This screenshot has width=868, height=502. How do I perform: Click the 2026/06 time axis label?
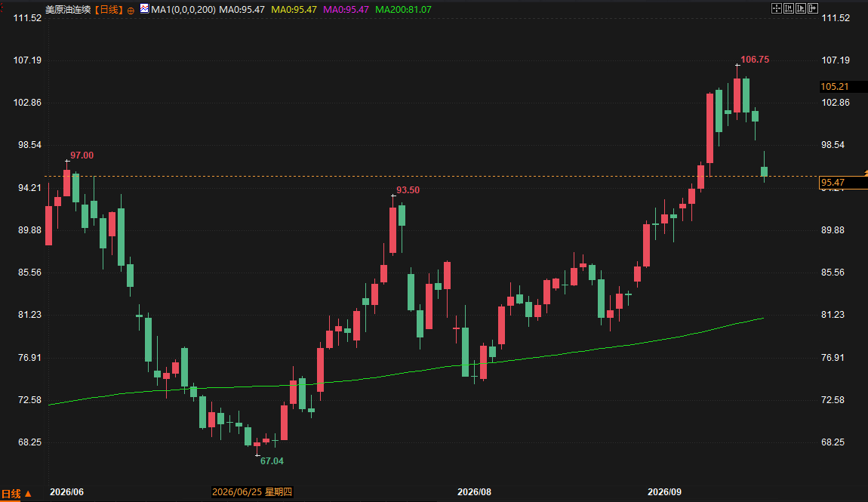click(66, 492)
